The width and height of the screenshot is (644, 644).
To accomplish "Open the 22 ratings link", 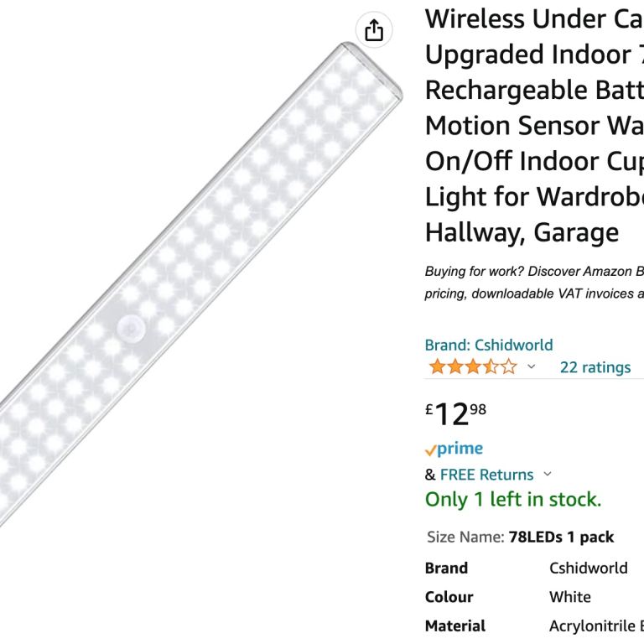I will [595, 367].
